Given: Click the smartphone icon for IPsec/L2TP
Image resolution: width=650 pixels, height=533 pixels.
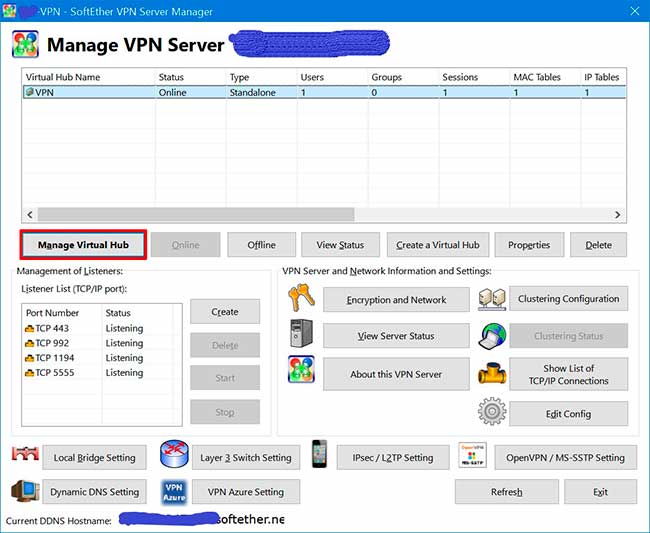Looking at the screenshot, I should [320, 454].
